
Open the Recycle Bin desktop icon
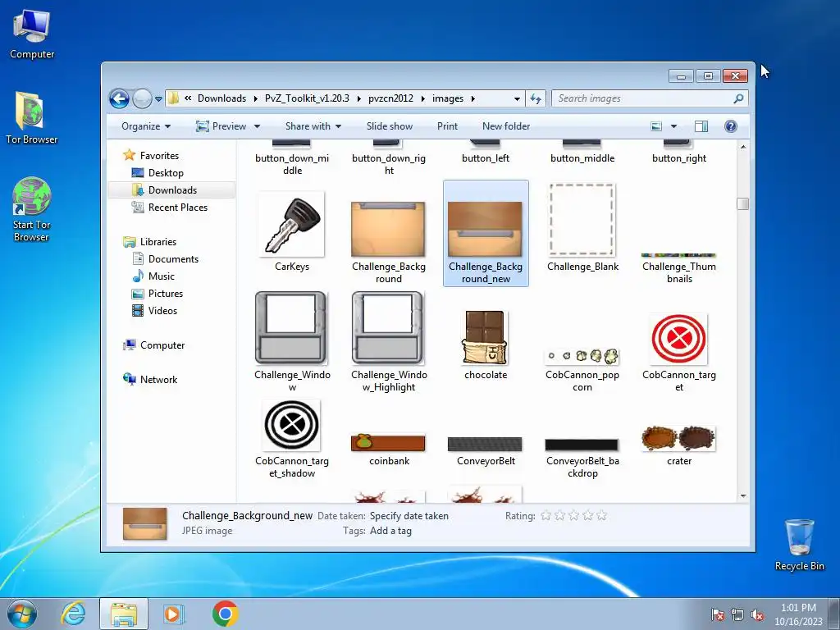click(x=799, y=545)
